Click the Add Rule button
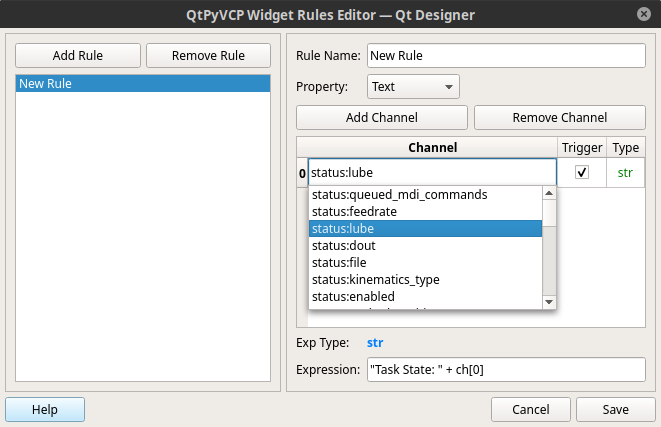 coord(78,55)
